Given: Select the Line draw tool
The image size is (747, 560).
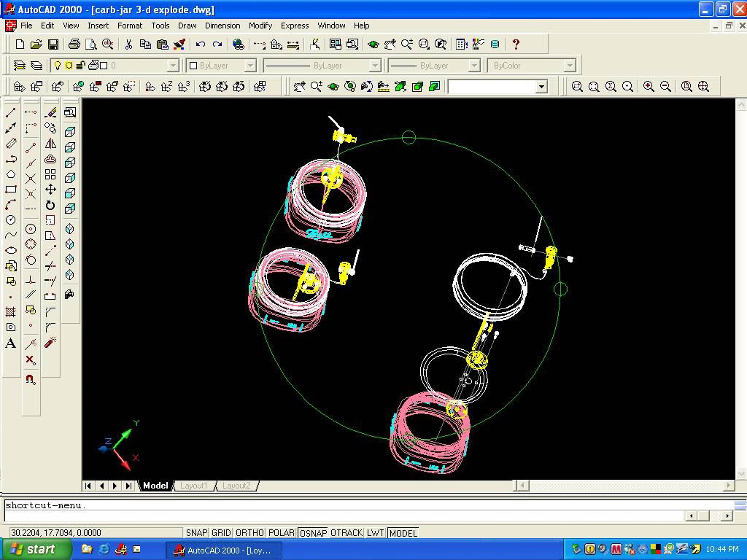Looking at the screenshot, I should coord(11,112).
